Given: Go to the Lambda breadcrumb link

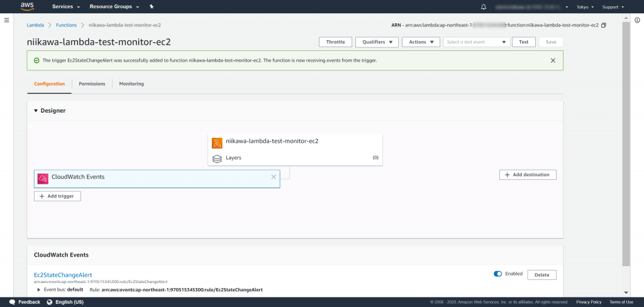Looking at the screenshot, I should click(x=35, y=25).
